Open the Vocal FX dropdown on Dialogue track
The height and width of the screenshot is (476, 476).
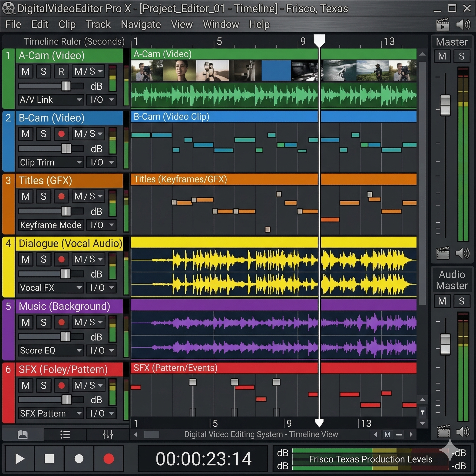click(50, 288)
